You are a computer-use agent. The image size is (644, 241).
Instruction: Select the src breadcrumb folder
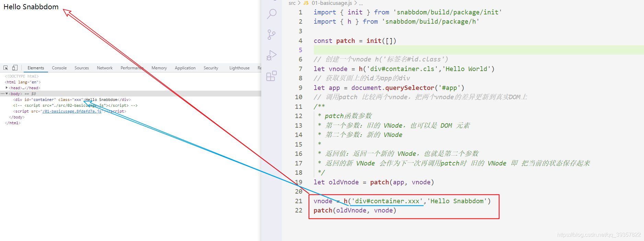(x=292, y=3)
